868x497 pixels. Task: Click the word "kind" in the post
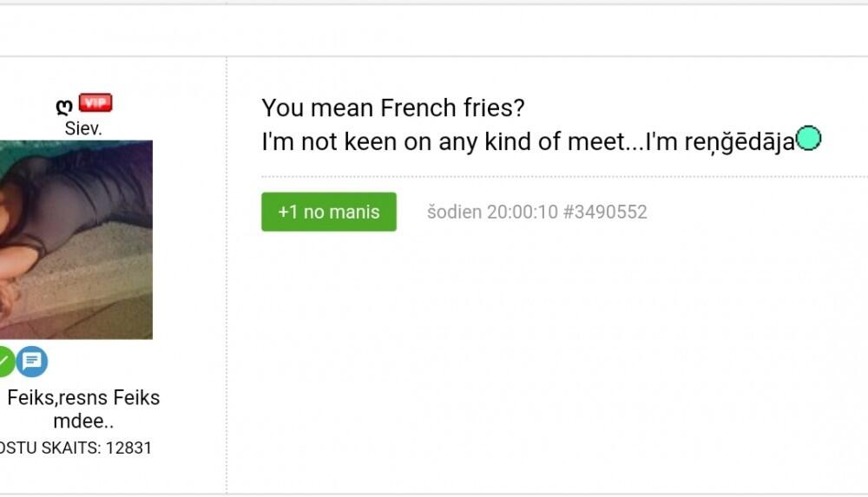(508, 142)
